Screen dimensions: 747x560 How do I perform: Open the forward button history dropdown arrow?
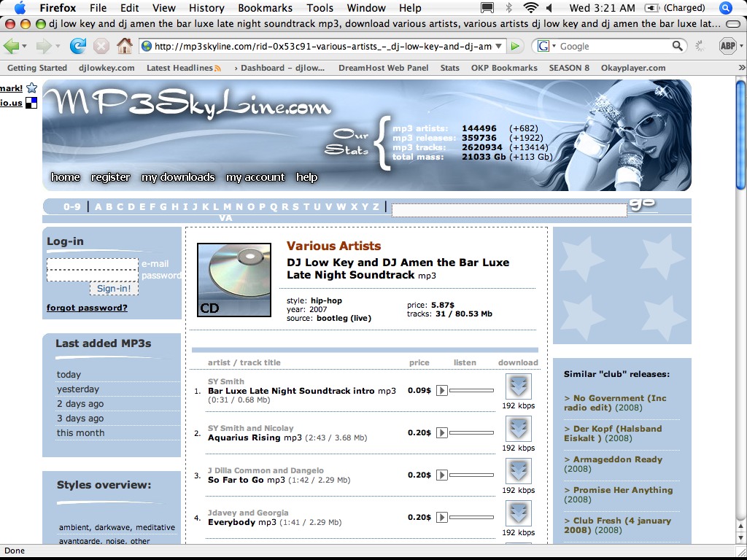(58, 46)
